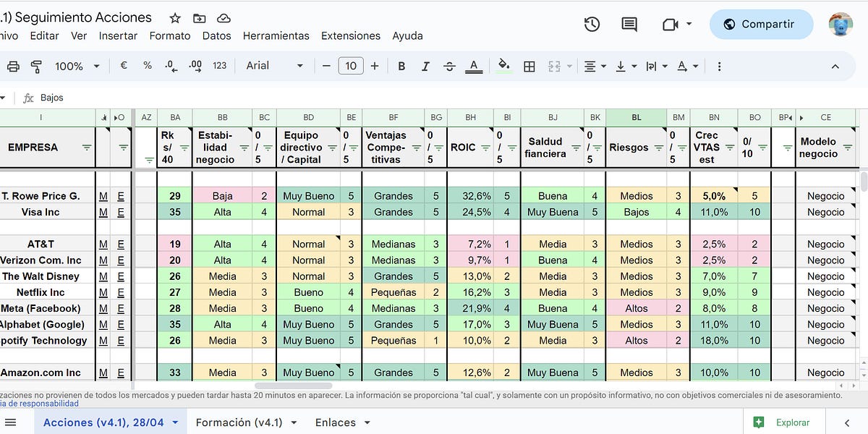Image resolution: width=868 pixels, height=434 pixels.
Task: Open the Borders menu icon
Action: click(x=529, y=65)
